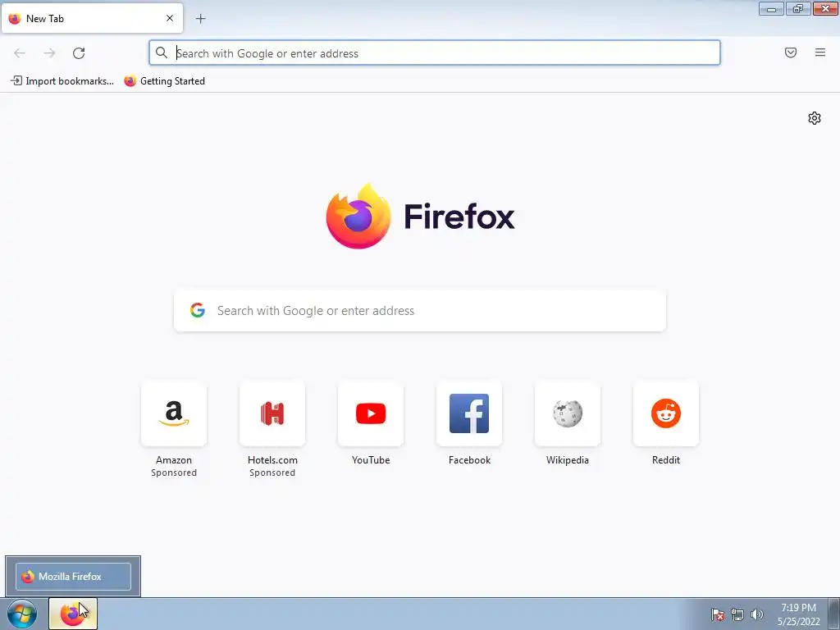Open clock showing 7:19 PM

coord(799,614)
